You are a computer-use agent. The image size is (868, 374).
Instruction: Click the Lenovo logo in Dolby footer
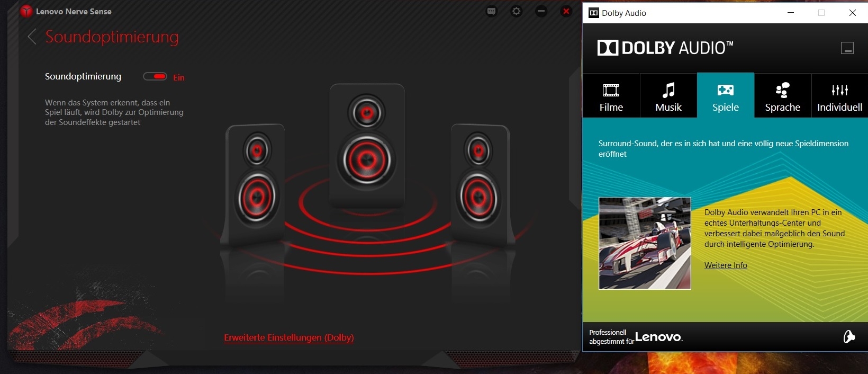[659, 337]
